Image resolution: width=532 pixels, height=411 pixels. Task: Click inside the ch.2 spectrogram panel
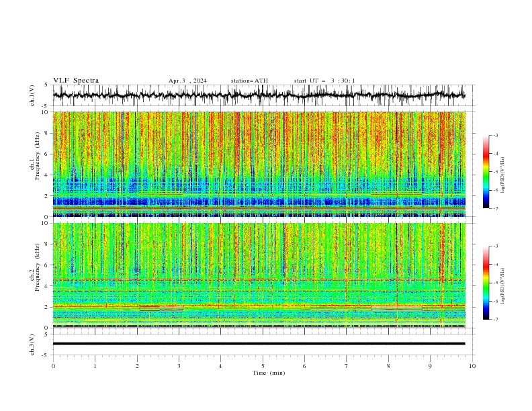click(259, 275)
